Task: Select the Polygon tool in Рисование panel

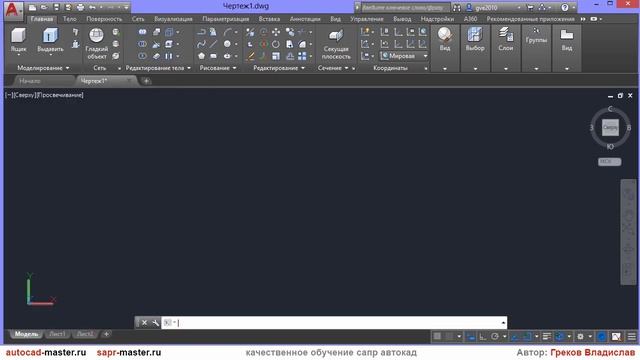Action: pyautogui.click(x=201, y=56)
